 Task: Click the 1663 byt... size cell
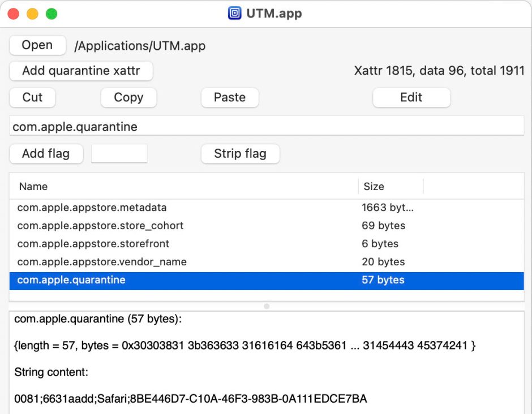coord(388,208)
